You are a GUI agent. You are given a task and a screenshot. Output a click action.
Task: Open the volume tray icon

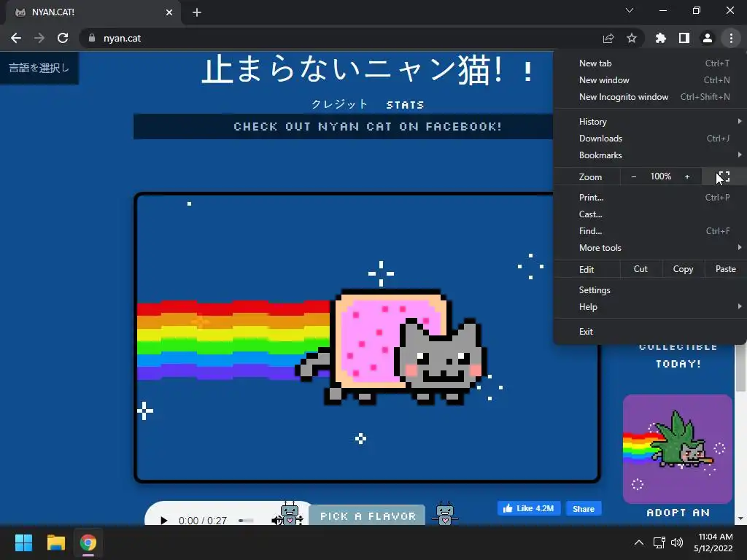[676, 542]
